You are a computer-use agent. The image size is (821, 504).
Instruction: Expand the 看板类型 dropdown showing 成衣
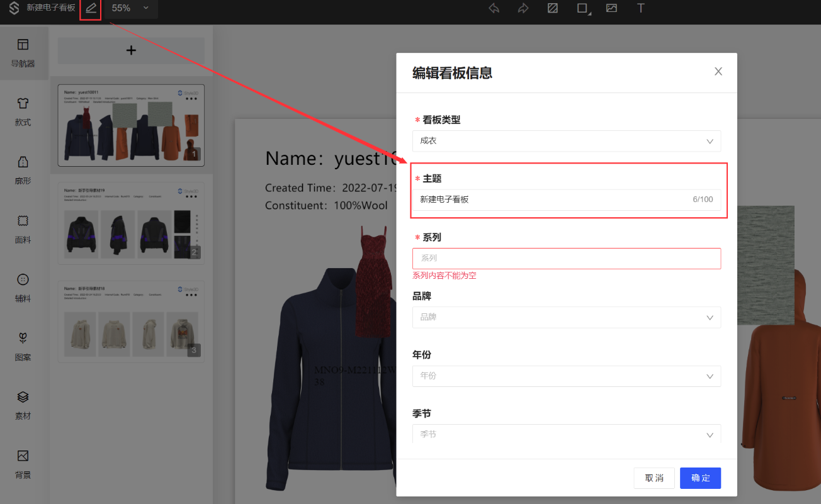point(566,141)
